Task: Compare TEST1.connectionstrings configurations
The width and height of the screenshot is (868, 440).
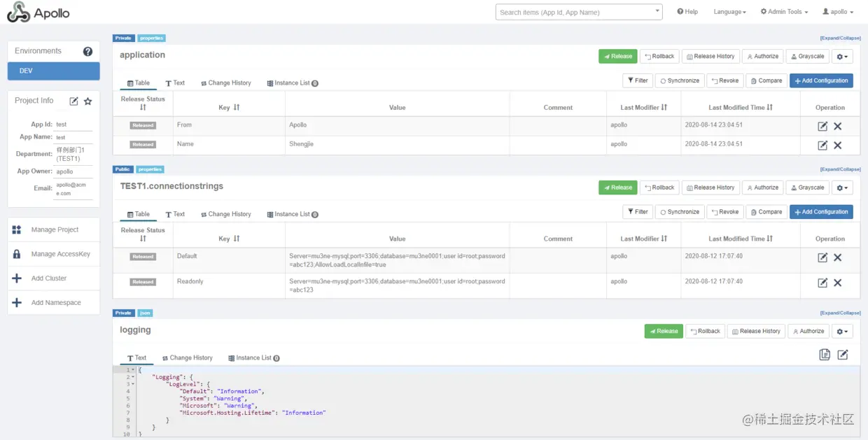Action: 766,212
